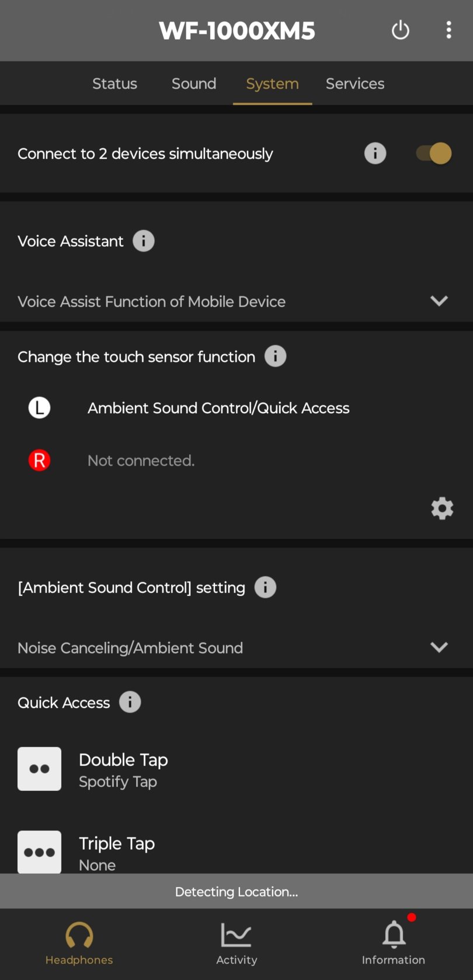The height and width of the screenshot is (980, 473).
Task: Open the Services tab
Action: point(355,83)
